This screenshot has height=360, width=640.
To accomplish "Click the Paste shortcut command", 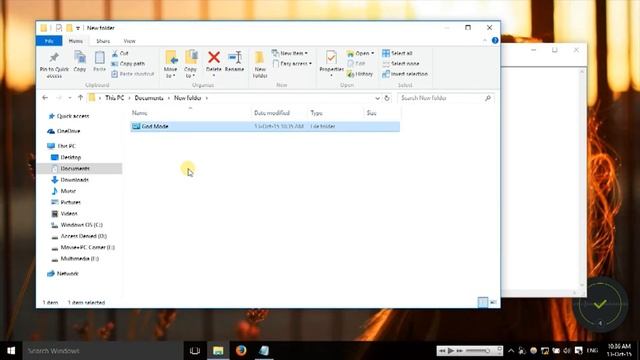I will click(x=133, y=74).
